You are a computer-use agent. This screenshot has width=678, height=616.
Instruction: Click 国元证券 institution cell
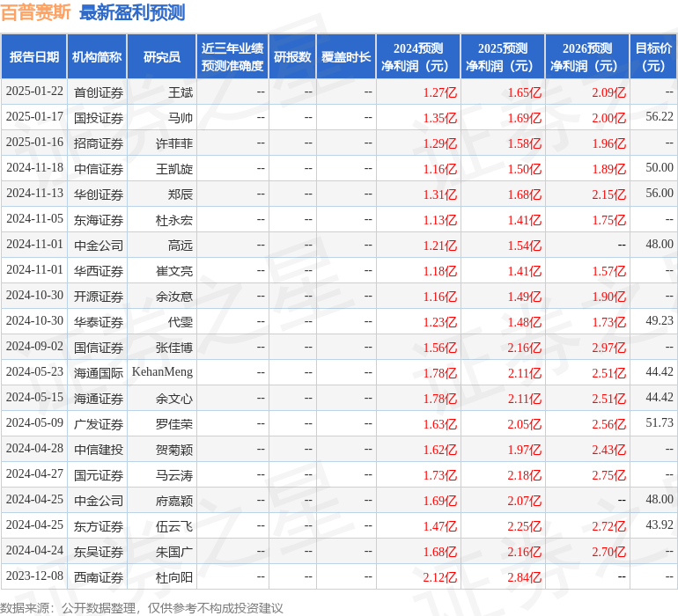click(99, 475)
